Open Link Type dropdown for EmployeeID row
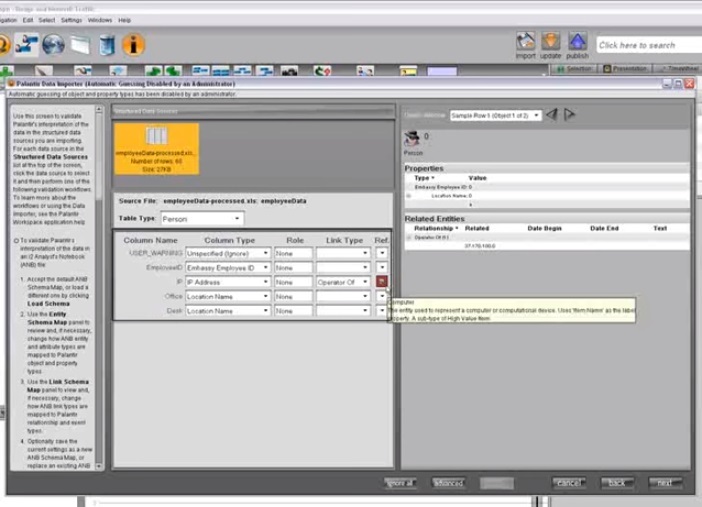 (x=343, y=267)
